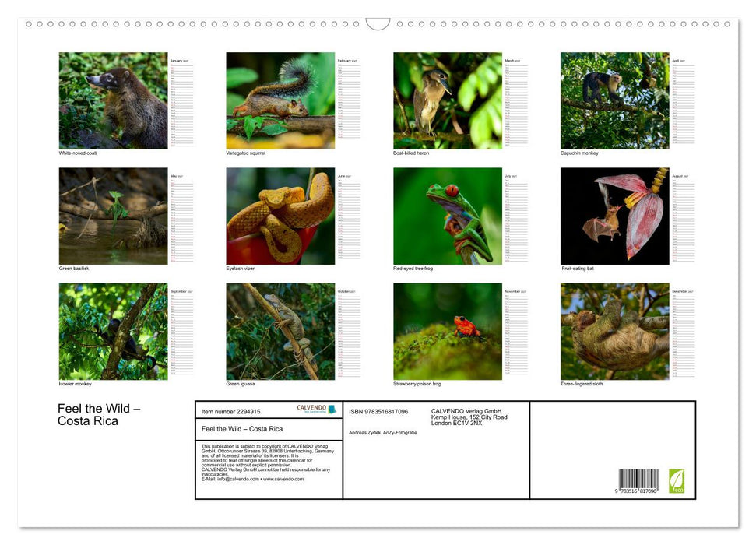
Task: Click the April month heading
Action: coord(679,61)
